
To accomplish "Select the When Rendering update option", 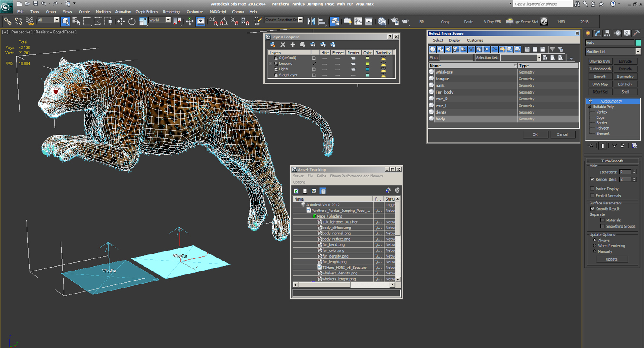I will pos(594,246).
